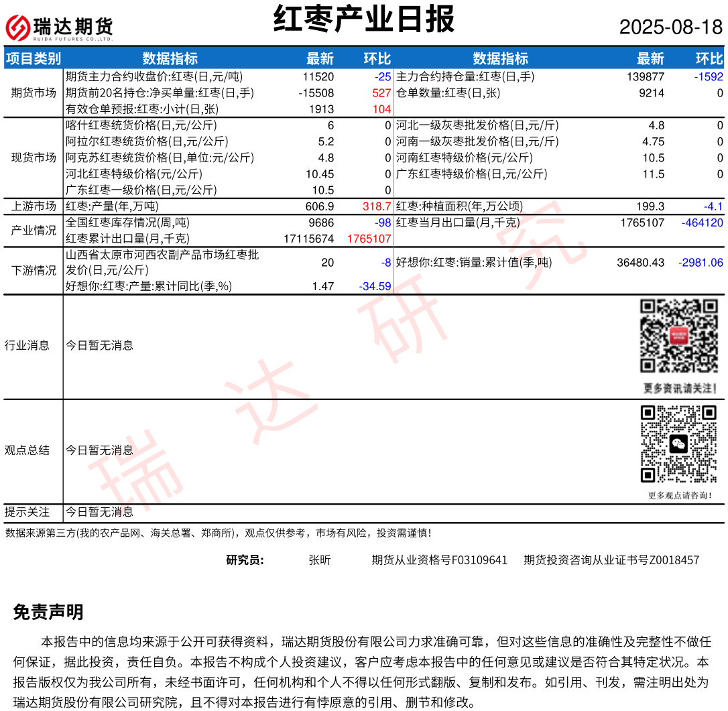Click the 观点总结 section label

pos(27,450)
